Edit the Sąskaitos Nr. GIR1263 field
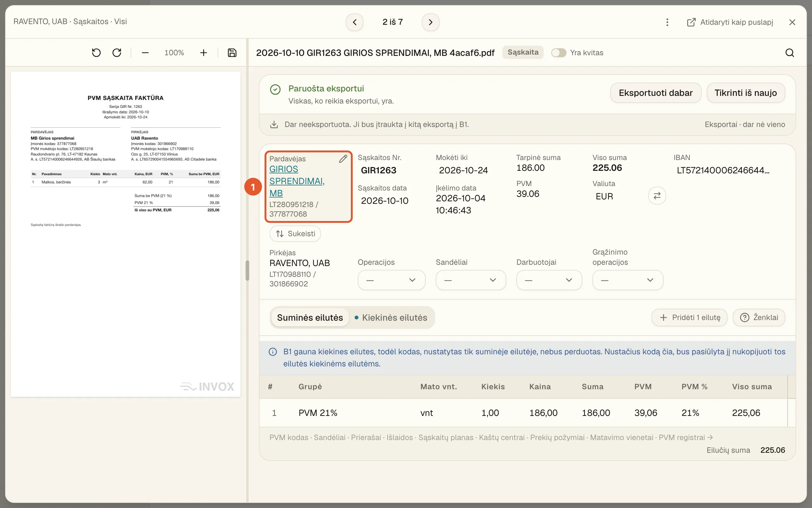This screenshot has height=508, width=812. 378,170
